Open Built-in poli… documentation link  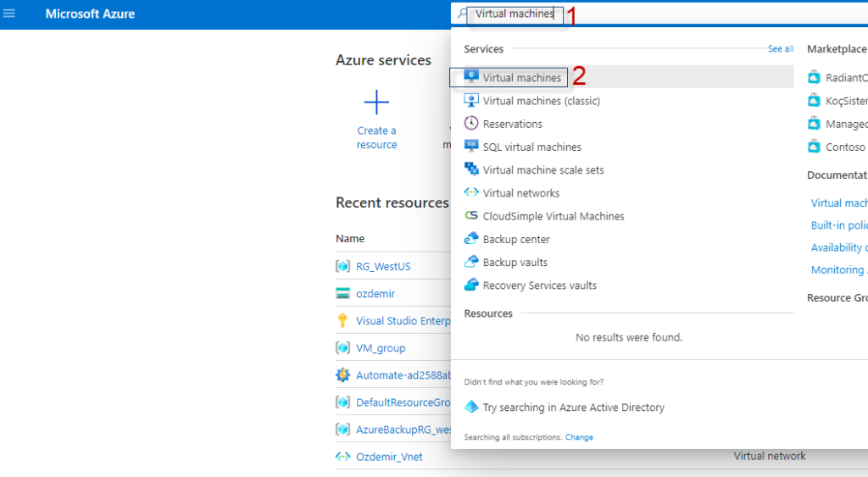click(x=839, y=225)
